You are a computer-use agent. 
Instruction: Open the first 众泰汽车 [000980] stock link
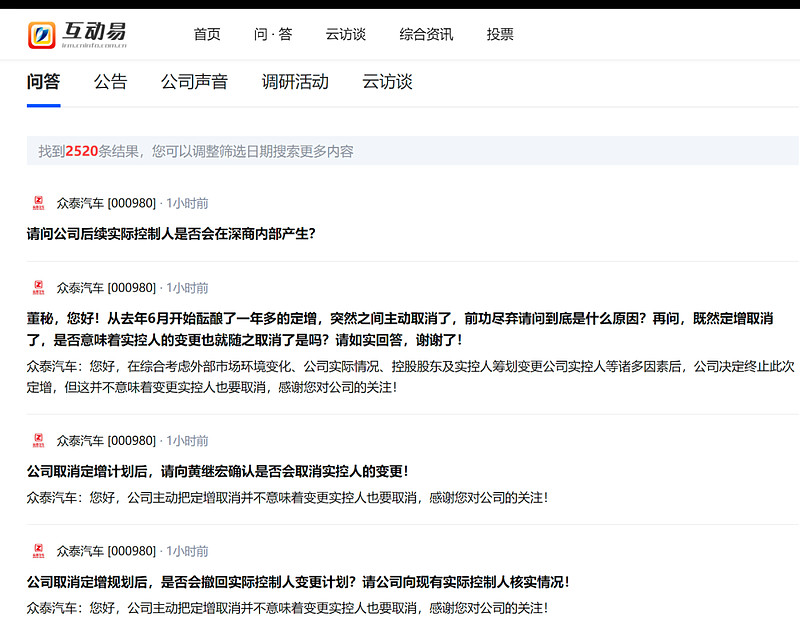(x=108, y=202)
